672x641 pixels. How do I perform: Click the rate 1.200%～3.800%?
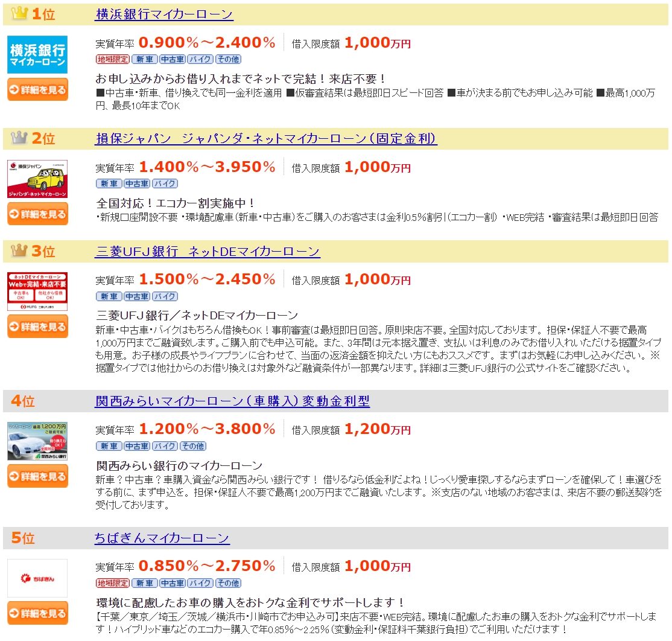(207, 429)
